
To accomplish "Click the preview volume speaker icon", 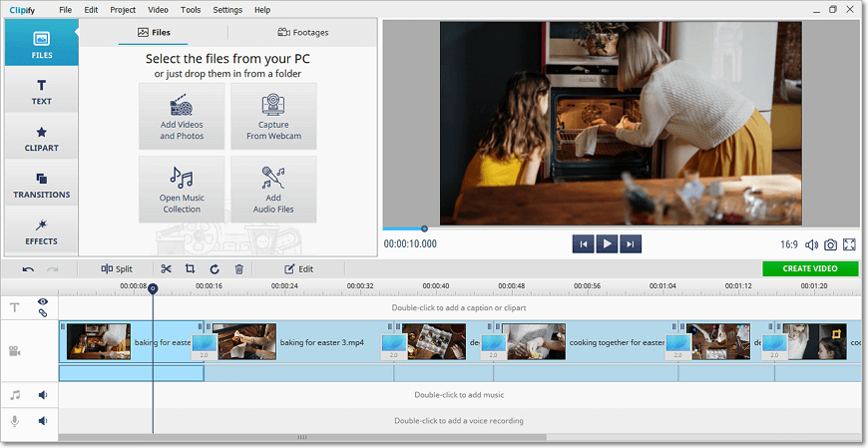I will (x=811, y=244).
